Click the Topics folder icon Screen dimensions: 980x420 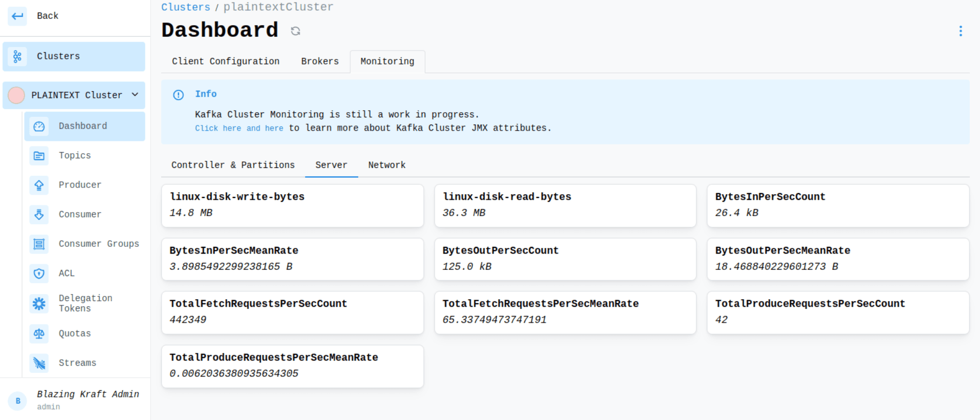(39, 156)
